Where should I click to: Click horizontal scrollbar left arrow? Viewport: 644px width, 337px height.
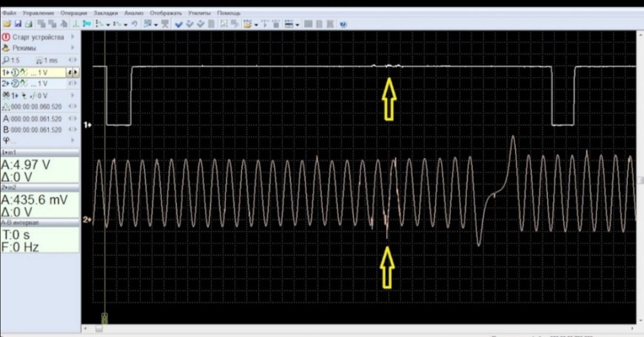[85, 329]
